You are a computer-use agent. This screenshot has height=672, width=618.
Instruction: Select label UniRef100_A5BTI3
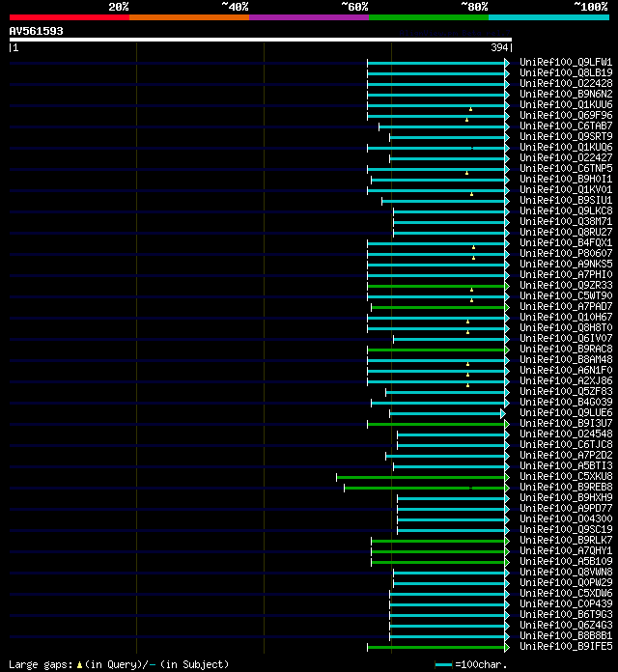pos(566,465)
